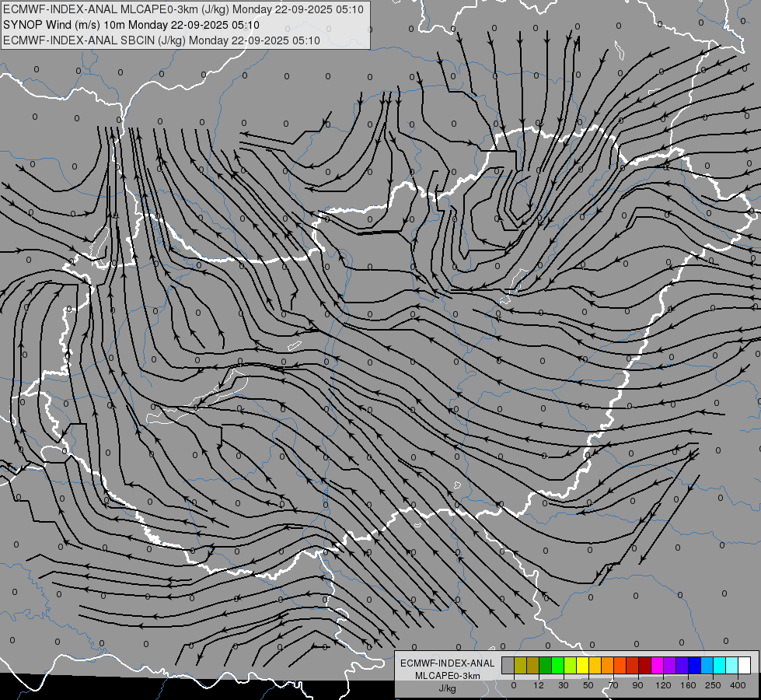The height and width of the screenshot is (700, 761).
Task: Click the legend value 0
Action: (x=514, y=685)
